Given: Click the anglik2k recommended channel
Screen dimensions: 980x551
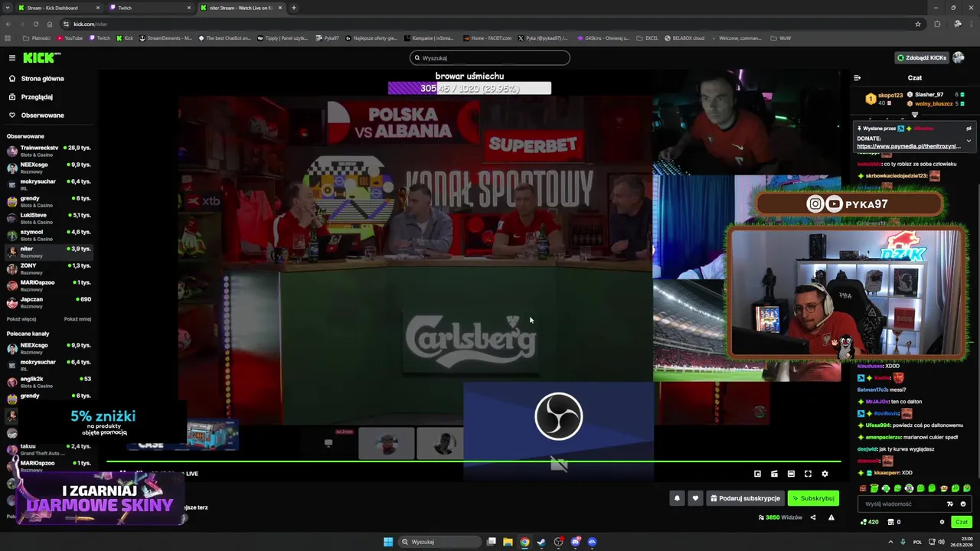Looking at the screenshot, I should click(x=49, y=382).
